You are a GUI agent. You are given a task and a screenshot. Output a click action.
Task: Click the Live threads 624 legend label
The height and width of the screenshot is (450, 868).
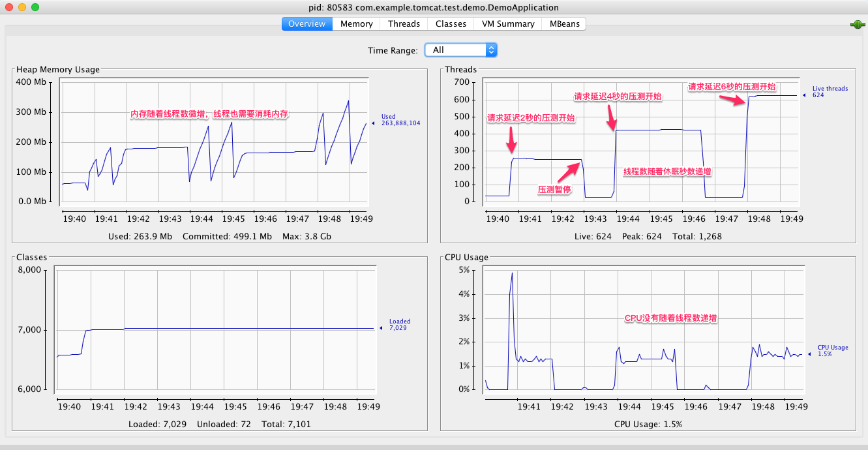(830, 92)
